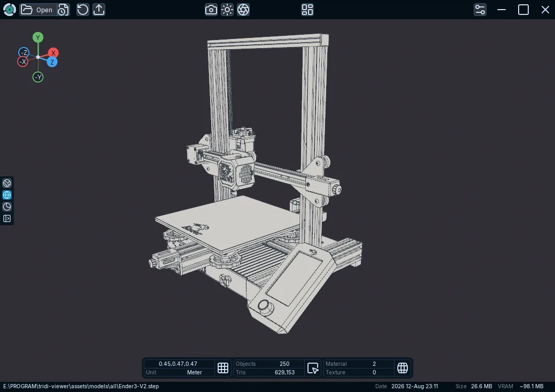Toggle the grid icon next to dimensions
The image size is (555, 392).
[x=223, y=368]
